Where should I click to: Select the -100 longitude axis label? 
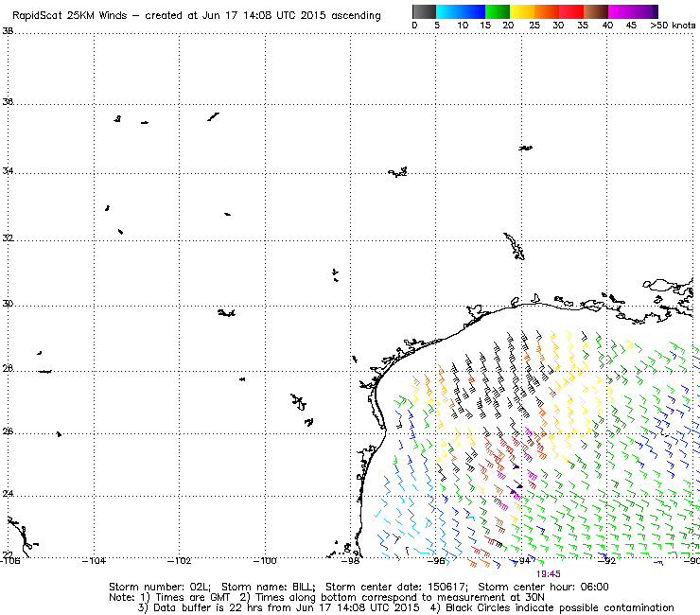(x=265, y=561)
